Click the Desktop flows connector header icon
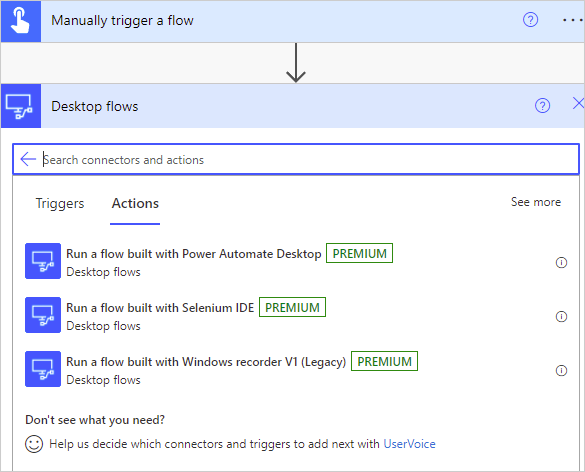The image size is (585, 472). 21,106
